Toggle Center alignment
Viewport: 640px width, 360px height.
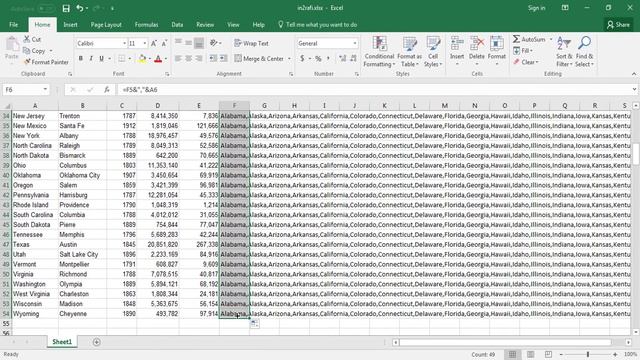(x=189, y=59)
